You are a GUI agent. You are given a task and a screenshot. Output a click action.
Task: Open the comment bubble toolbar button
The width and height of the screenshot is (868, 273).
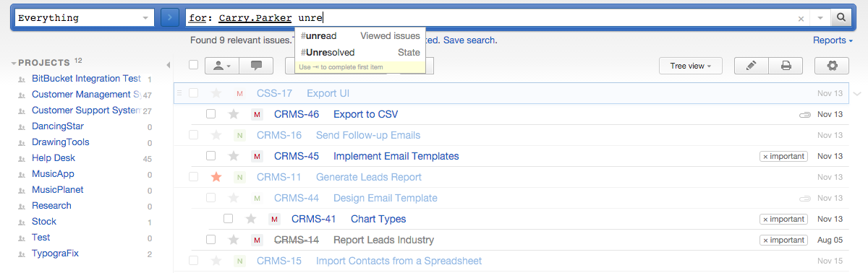(x=256, y=66)
